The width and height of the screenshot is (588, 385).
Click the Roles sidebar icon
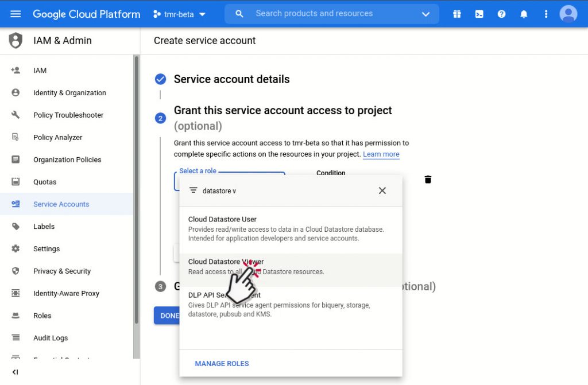point(16,316)
